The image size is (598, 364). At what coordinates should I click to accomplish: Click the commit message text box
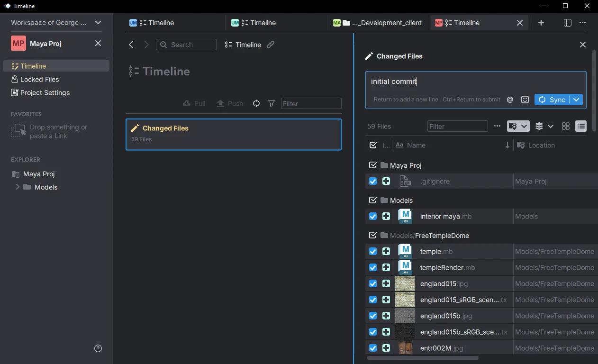[476, 82]
